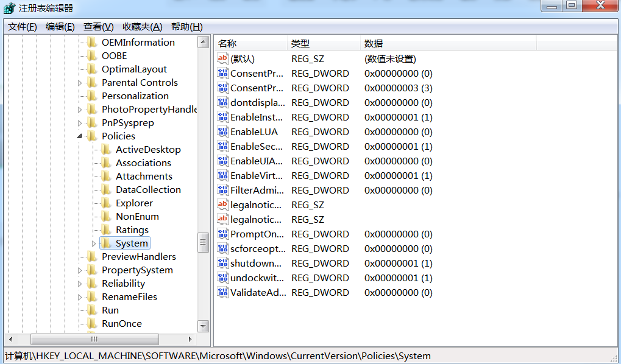Image resolution: width=621 pixels, height=364 pixels.
Task: Click the FilterAdmi... DWORD value icon
Action: pos(223,191)
